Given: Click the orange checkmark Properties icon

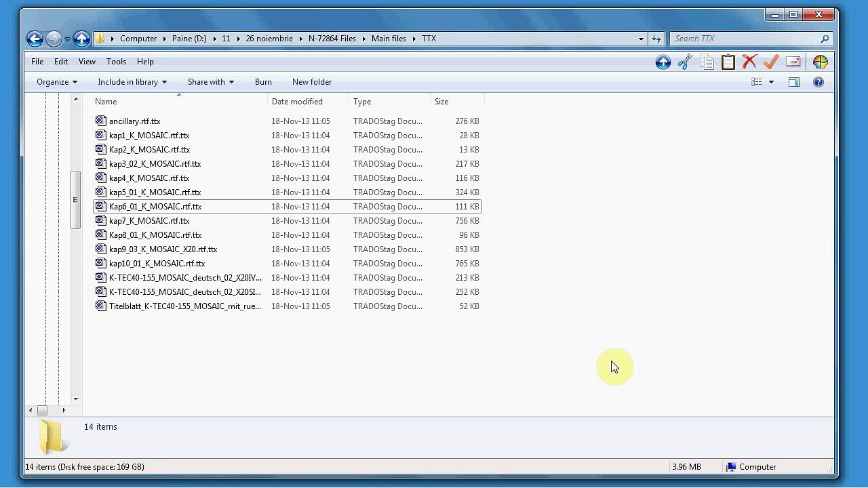Looking at the screenshot, I should pyautogui.click(x=771, y=62).
